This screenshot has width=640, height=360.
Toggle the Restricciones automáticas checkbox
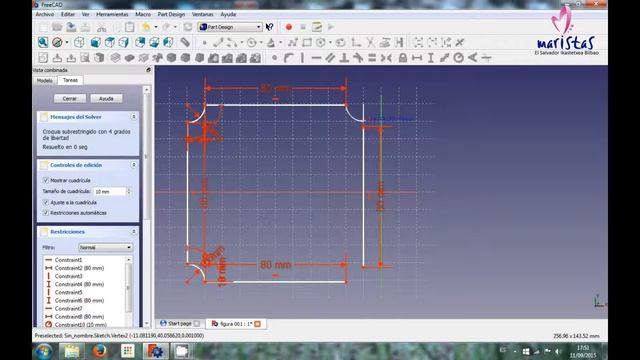click(46, 213)
